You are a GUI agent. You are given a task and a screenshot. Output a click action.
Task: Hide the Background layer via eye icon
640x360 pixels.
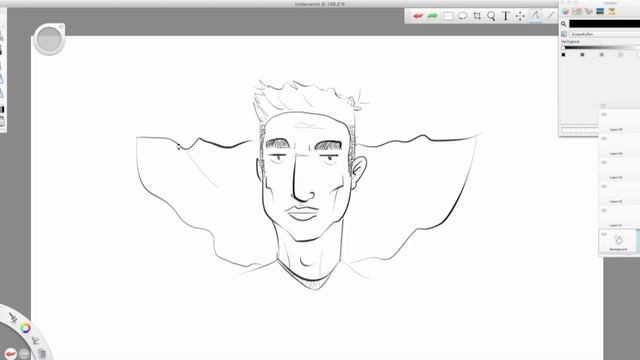604,235
